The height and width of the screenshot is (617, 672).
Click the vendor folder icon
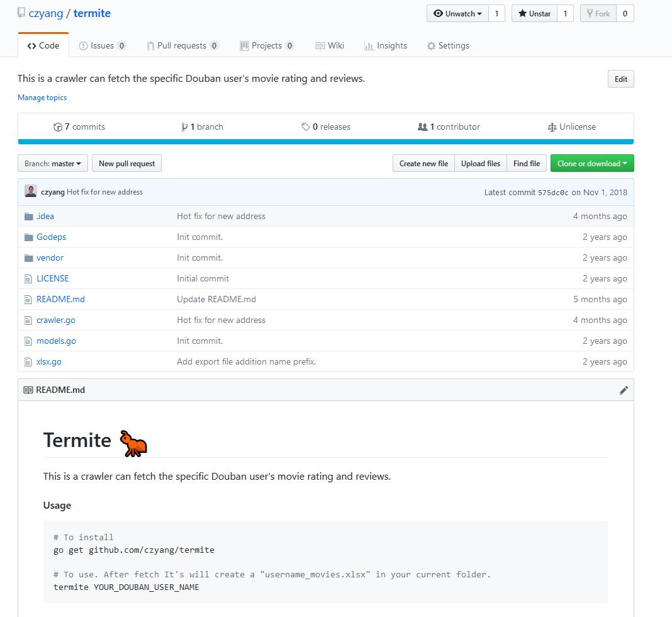[28, 258]
